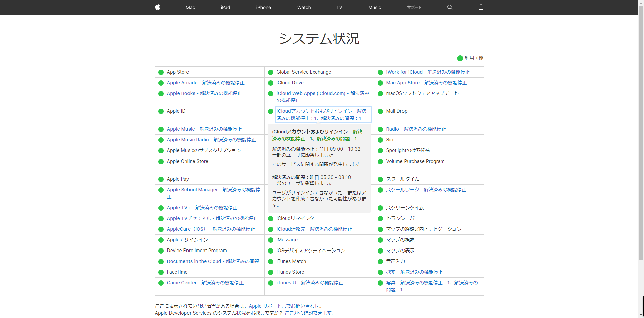This screenshot has height=318, width=644.
Task: Expand Documents in the Cloud resolved issue
Action: click(213, 261)
